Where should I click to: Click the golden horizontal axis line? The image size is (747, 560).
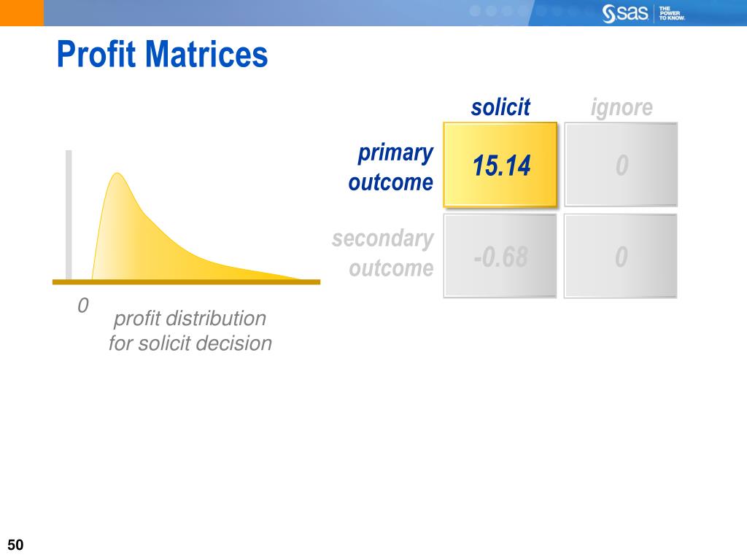[186, 282]
